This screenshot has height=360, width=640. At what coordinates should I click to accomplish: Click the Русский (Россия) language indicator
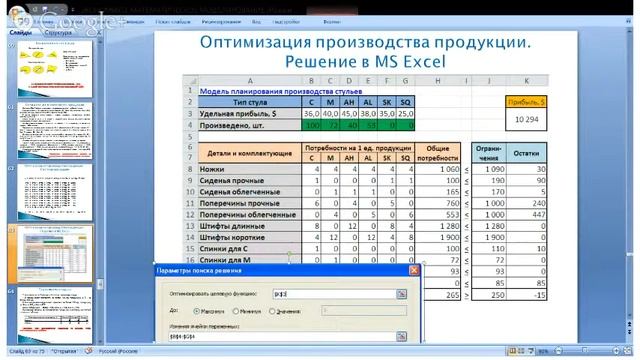tap(118, 351)
